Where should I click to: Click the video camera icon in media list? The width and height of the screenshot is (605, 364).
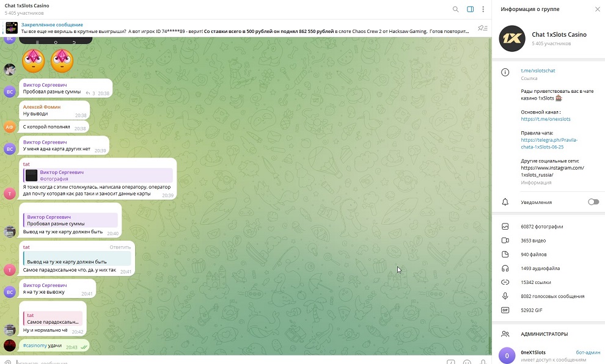coord(505,241)
